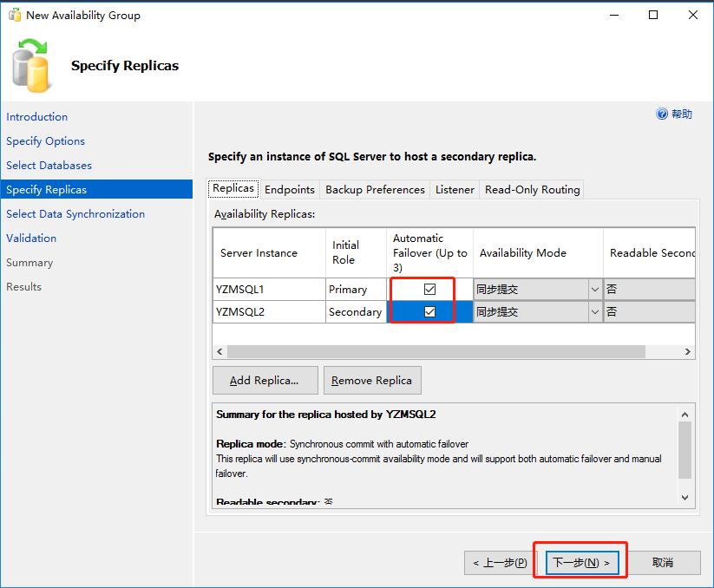This screenshot has height=588, width=714.
Task: Toggle automatic failover for YZMSQL1
Action: [429, 289]
